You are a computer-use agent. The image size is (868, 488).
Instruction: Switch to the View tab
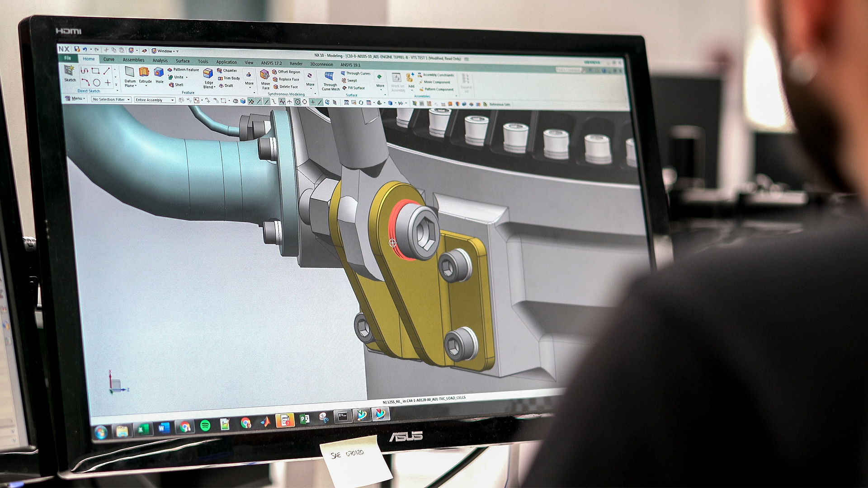click(249, 62)
